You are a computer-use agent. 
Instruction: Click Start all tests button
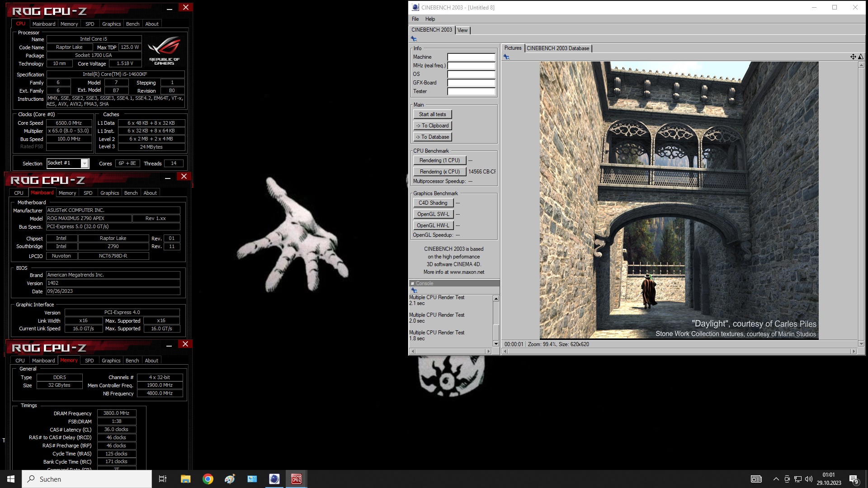(x=432, y=114)
